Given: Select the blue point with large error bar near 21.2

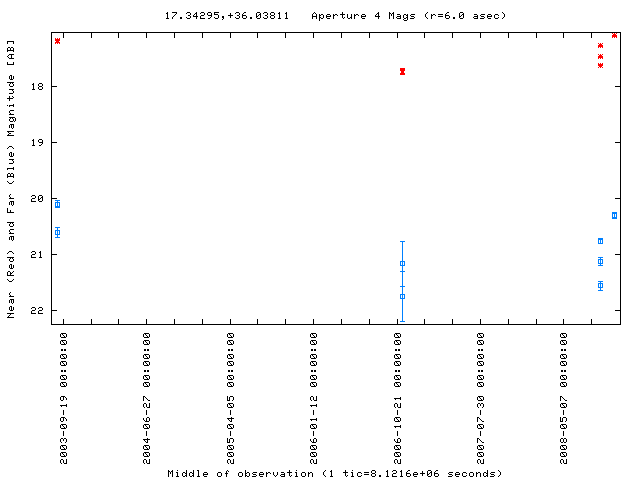Looking at the screenshot, I should click(402, 264).
